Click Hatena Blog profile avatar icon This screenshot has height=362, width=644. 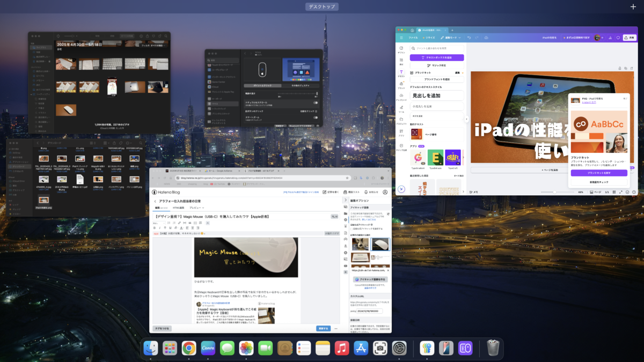click(x=385, y=192)
